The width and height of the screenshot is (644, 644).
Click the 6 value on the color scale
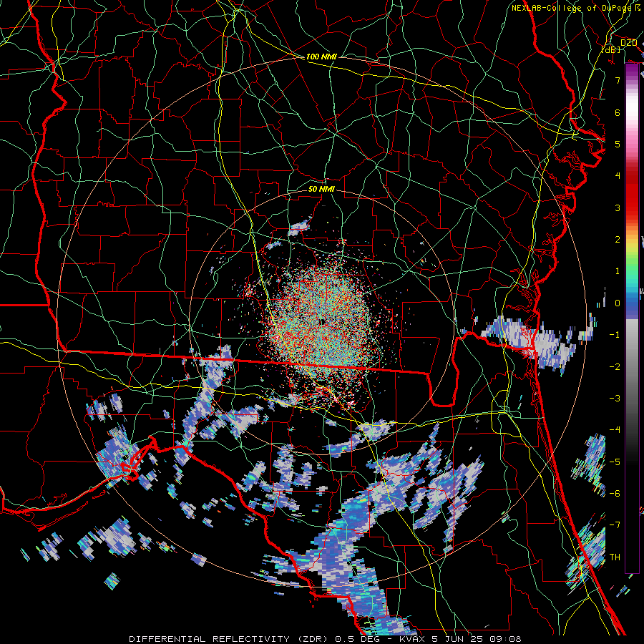pos(618,112)
